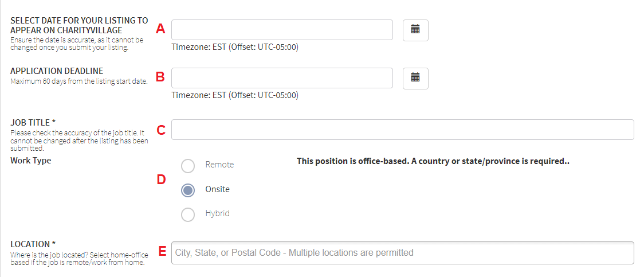Screen dimensions: 644x277
Task: Click the Work Type heading
Action: (31, 161)
